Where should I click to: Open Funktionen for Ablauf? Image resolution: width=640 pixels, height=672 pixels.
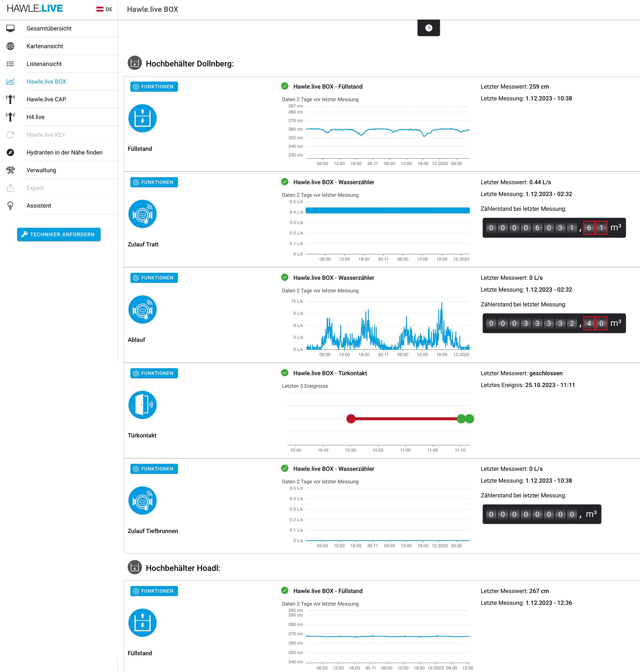154,278
